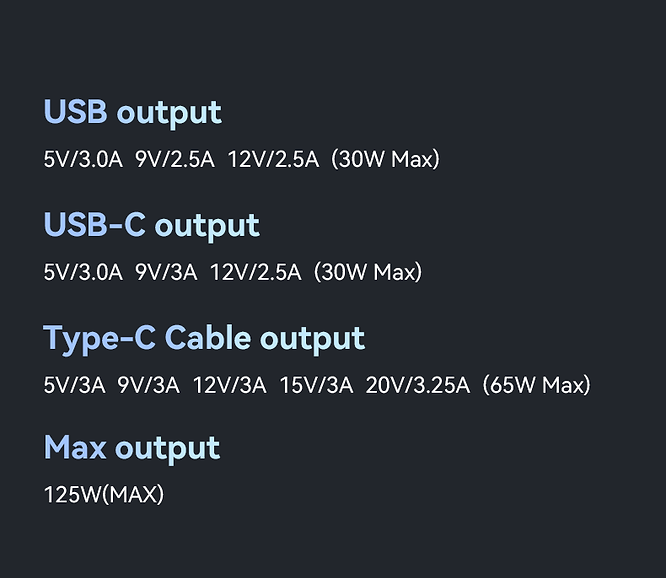The width and height of the screenshot is (666, 578).
Task: Select the 125W(MAX) value
Action: [x=103, y=494]
